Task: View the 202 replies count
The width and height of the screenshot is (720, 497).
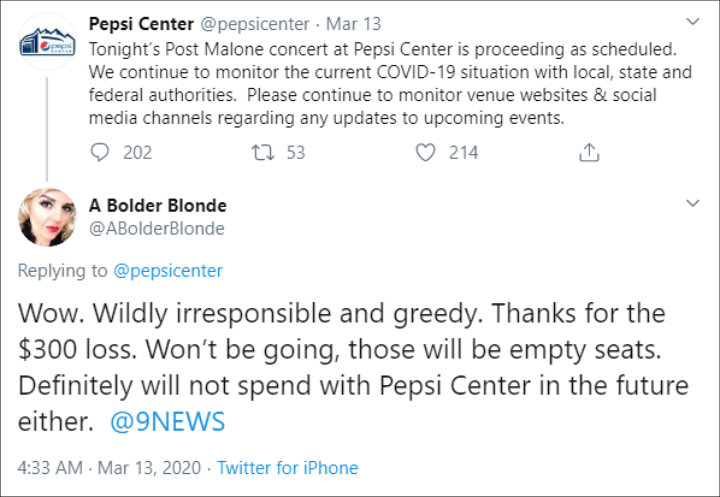Action: tap(137, 152)
